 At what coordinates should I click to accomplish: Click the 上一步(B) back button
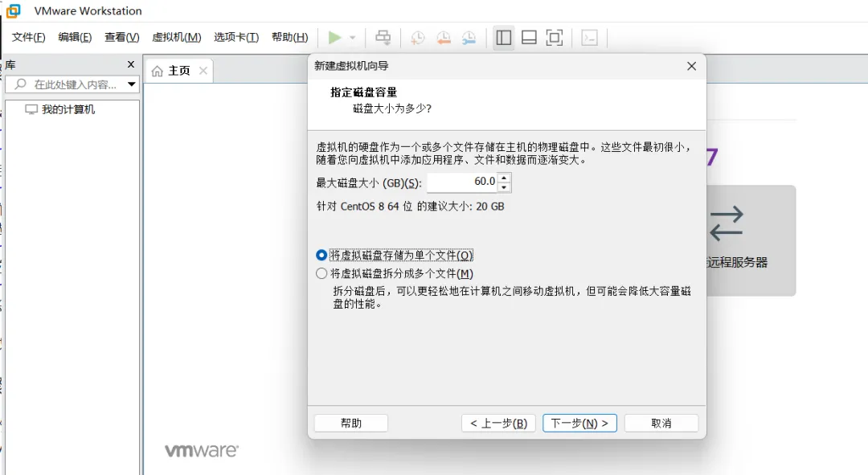point(498,424)
